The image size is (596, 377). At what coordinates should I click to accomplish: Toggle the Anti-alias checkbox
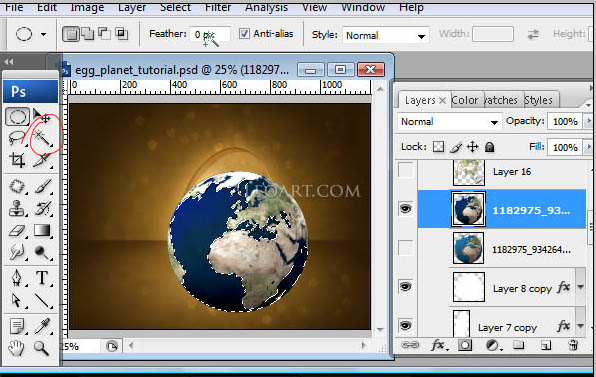click(x=244, y=33)
